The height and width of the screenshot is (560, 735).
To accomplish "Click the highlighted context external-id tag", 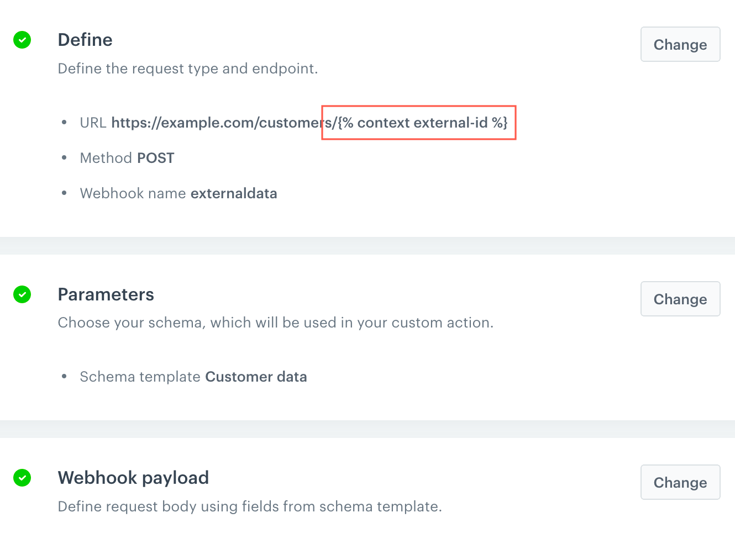I will 423,123.
